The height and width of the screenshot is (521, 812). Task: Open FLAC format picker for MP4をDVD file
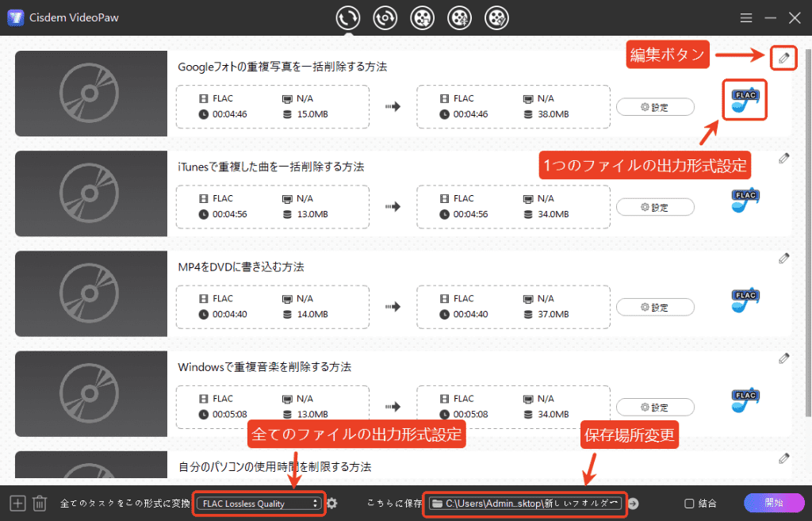[x=745, y=300]
